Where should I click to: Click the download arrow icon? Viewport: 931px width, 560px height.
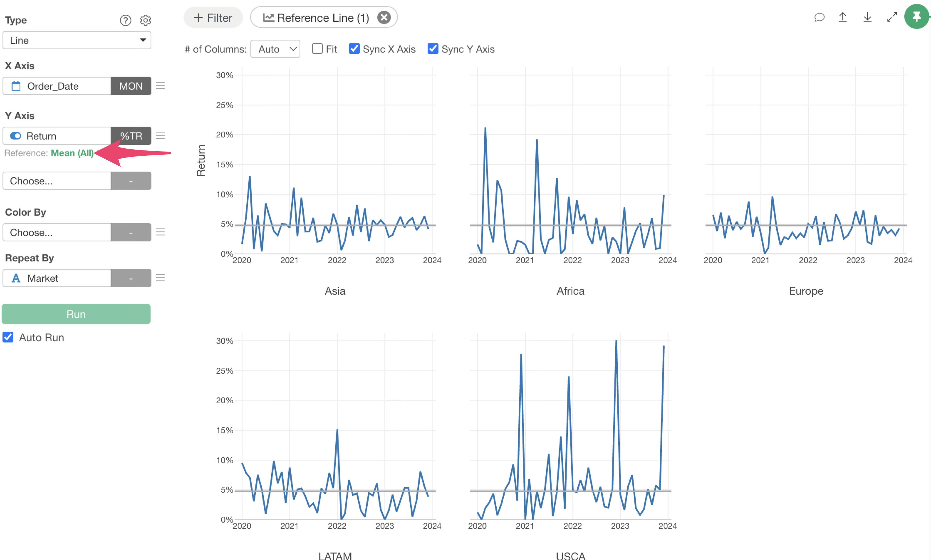point(867,17)
